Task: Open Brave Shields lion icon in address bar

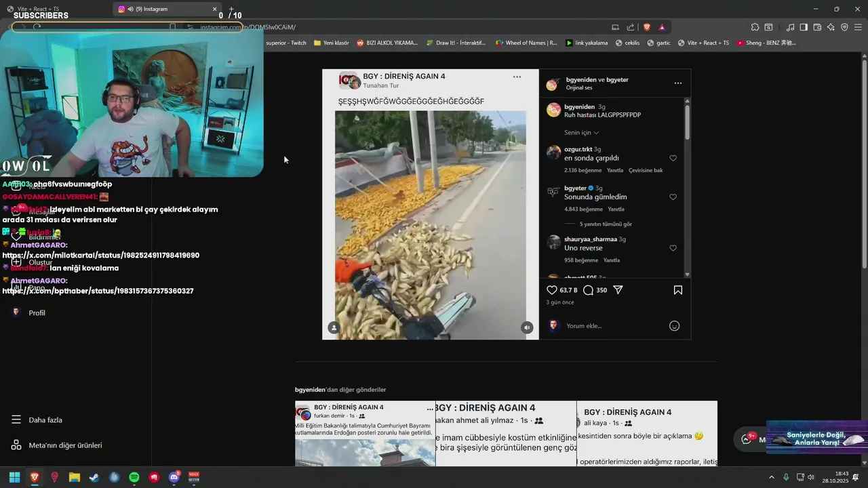Action: 647,27
